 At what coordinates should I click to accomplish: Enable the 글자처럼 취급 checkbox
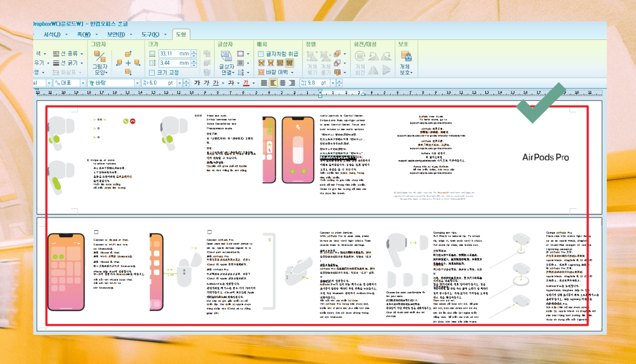261,54
